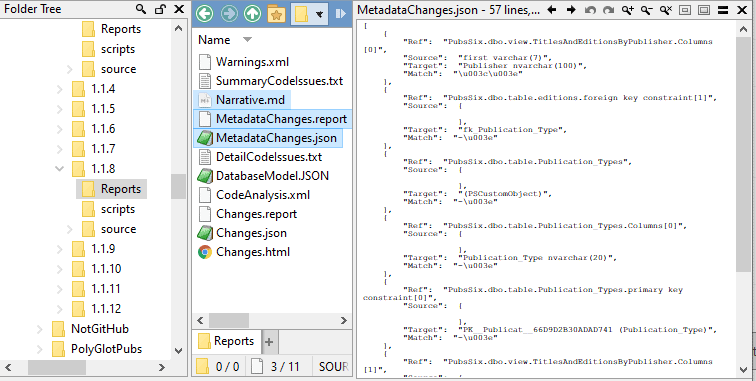Click the toolbar overflow arrow beside folder dropdown
This screenshot has width=756, height=381.
tap(341, 14)
